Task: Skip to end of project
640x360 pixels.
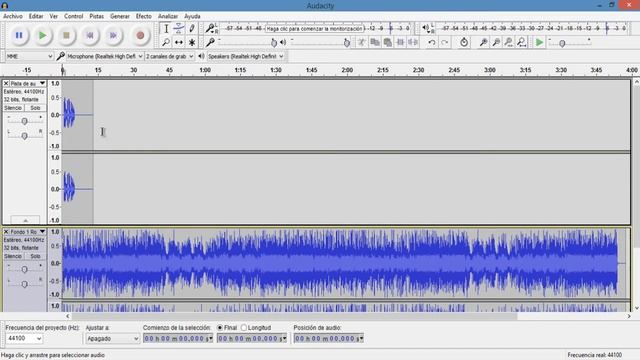Action: click(x=113, y=36)
